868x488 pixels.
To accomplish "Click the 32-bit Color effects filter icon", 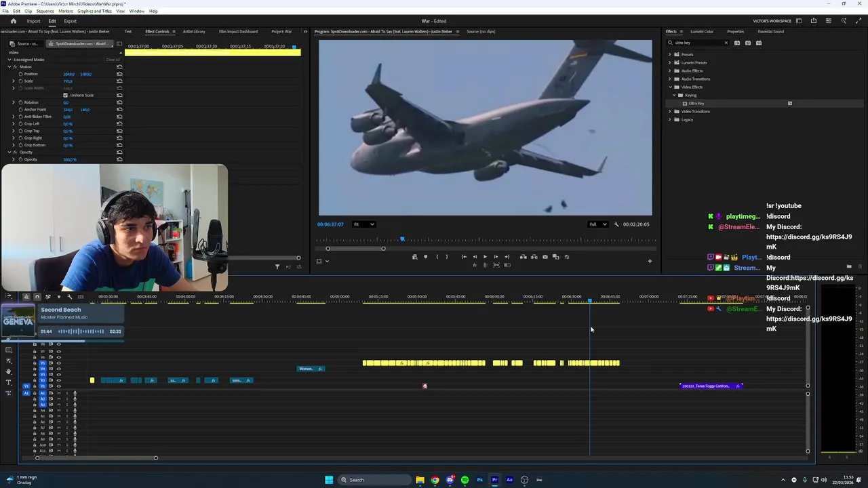I will pos(748,43).
